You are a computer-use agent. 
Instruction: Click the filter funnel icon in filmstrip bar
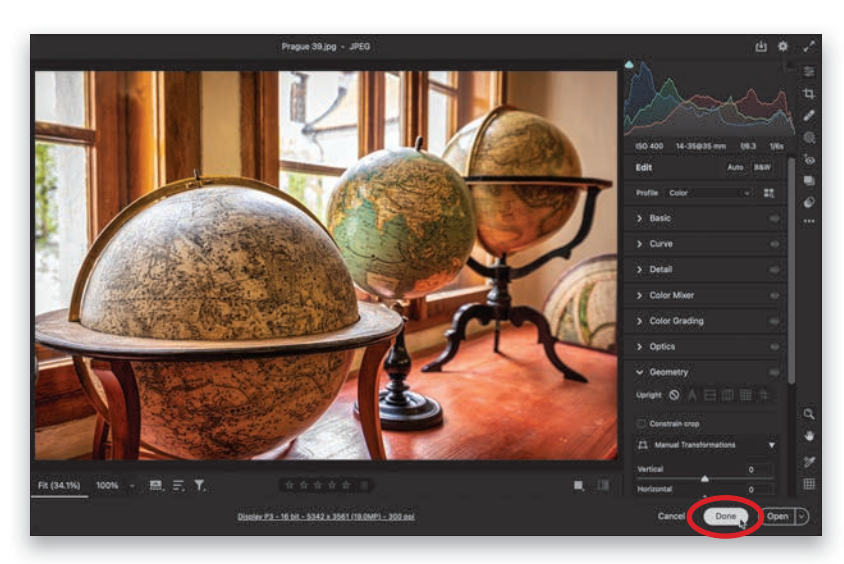pyautogui.click(x=200, y=485)
